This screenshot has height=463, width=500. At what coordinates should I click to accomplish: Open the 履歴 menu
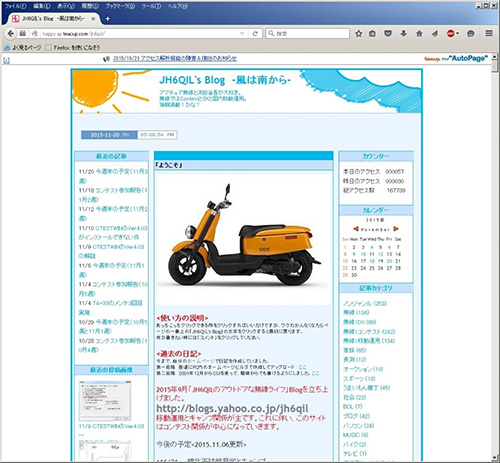point(90,6)
